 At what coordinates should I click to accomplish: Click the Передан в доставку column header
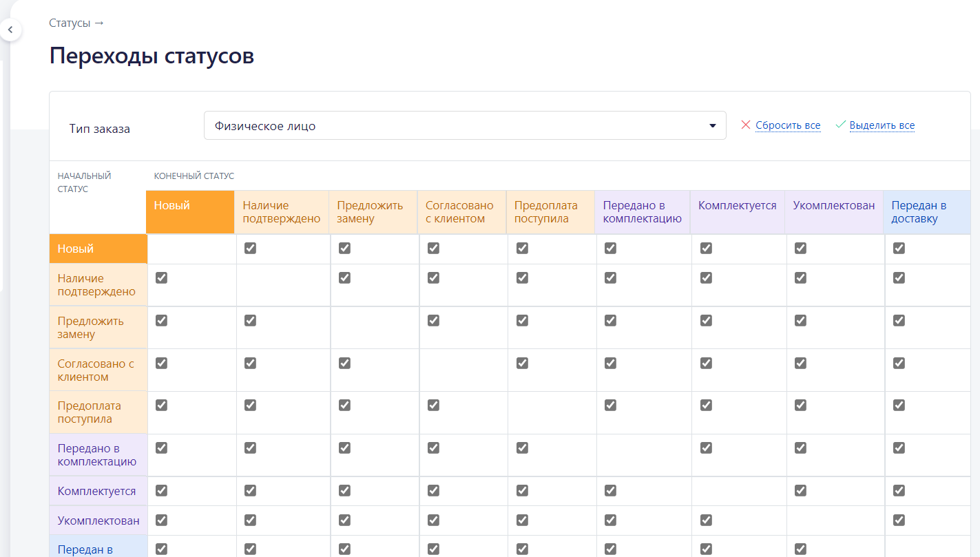pos(927,212)
